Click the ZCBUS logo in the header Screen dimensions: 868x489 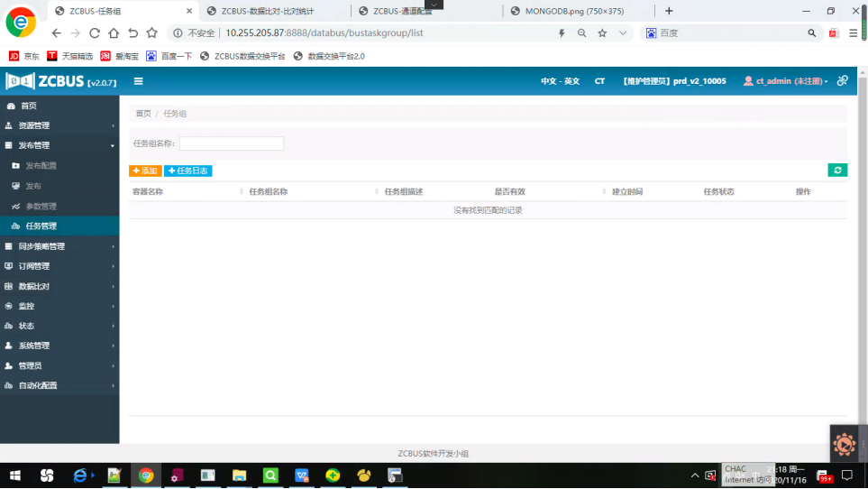[60, 81]
